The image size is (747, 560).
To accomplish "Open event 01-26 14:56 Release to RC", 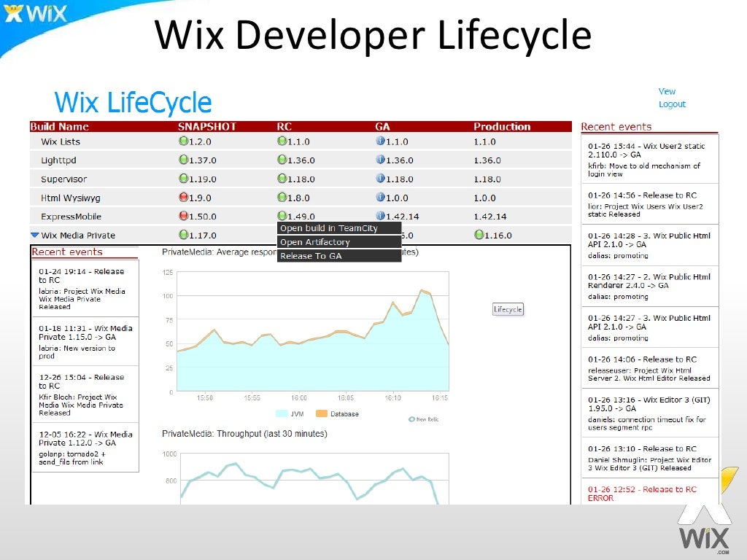I will pos(650,204).
